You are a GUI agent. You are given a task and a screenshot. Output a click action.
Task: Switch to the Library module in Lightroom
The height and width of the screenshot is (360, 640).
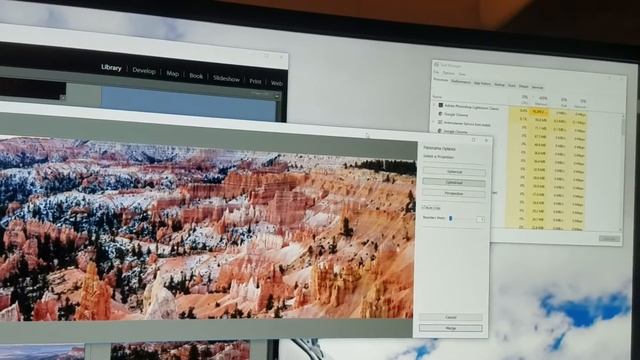coord(111,68)
